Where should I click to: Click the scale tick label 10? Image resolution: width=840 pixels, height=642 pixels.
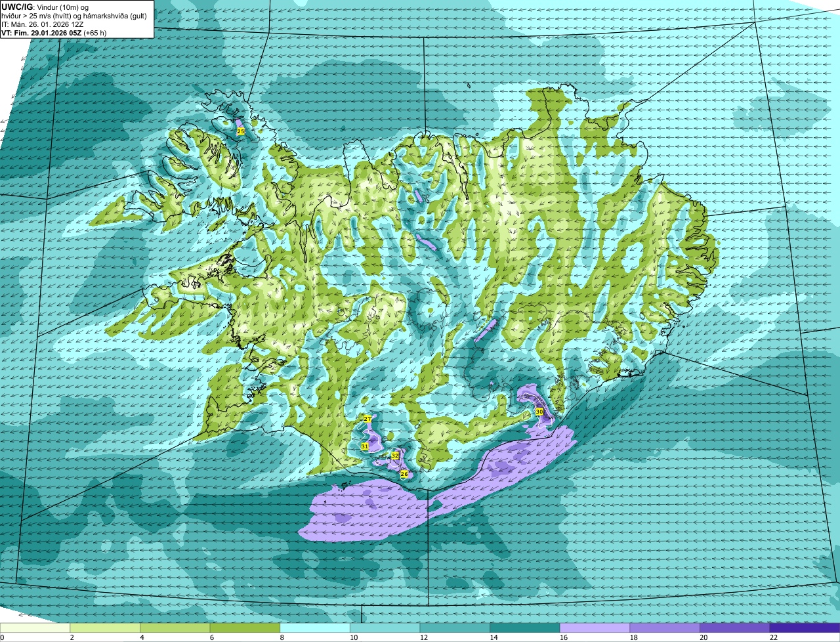click(353, 637)
